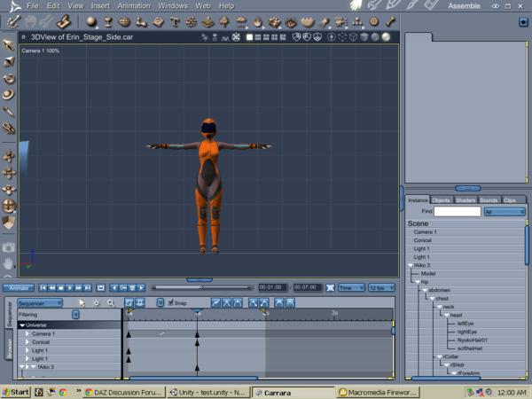Screen dimensions: 532x399
Task: Open Unity test.unity from taskbar
Action: (x=207, y=393)
